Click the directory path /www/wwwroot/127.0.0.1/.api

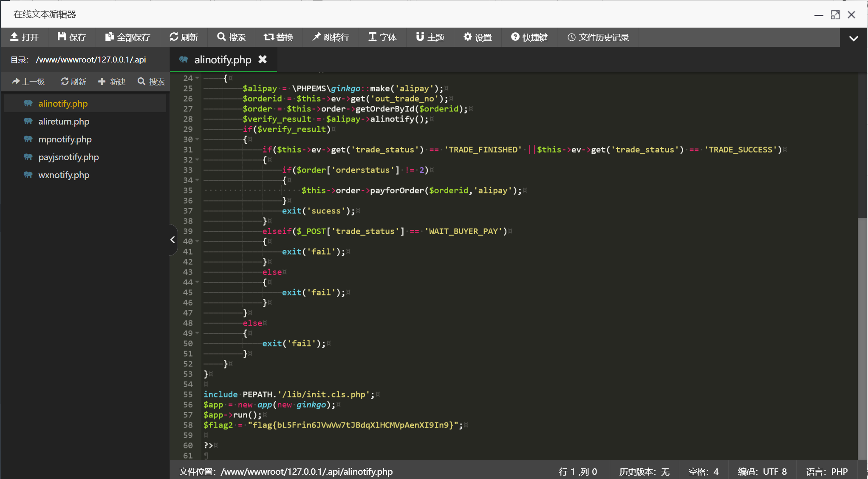pos(91,60)
